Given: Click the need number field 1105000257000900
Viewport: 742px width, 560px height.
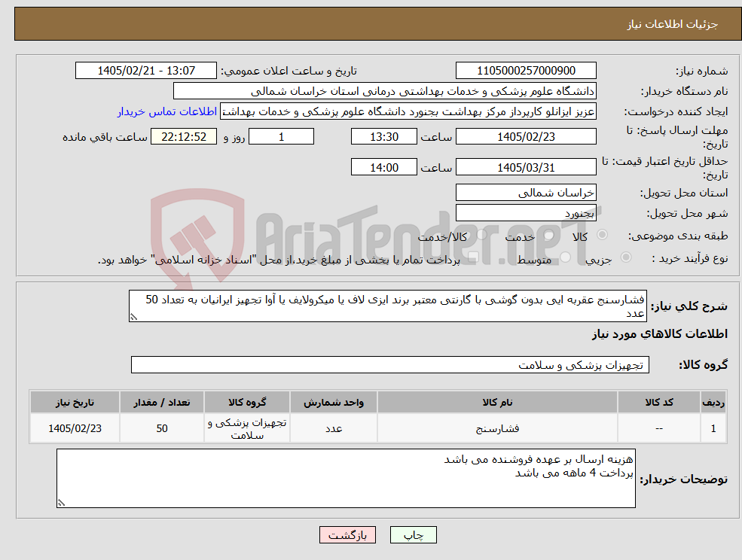Looking at the screenshot, I should (526, 71).
